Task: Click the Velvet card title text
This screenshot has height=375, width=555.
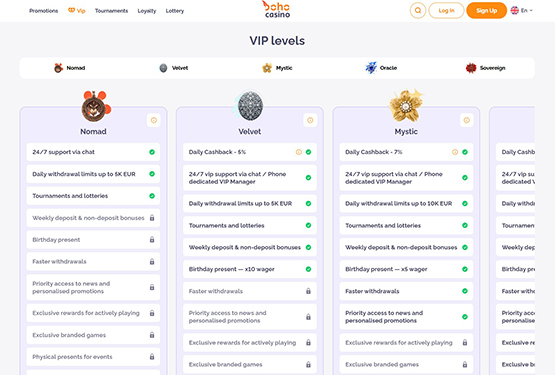Action: (x=250, y=132)
